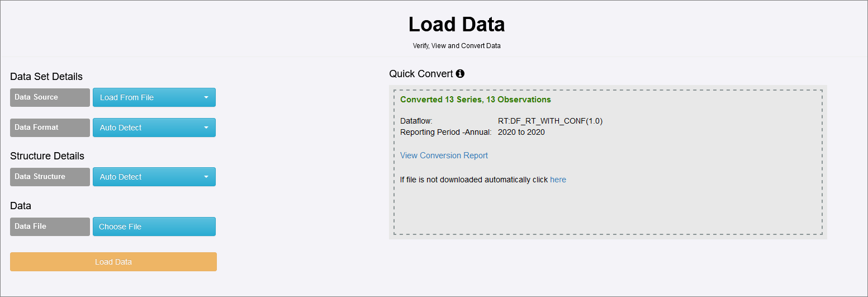Expand the Data Format Auto Detect dropdown
The height and width of the screenshot is (297, 868).
(154, 128)
